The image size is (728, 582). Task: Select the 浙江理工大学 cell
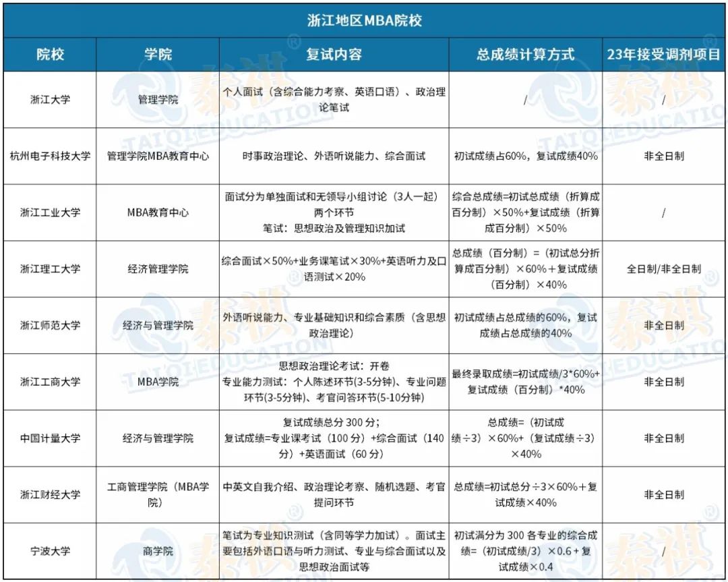pos(50,269)
